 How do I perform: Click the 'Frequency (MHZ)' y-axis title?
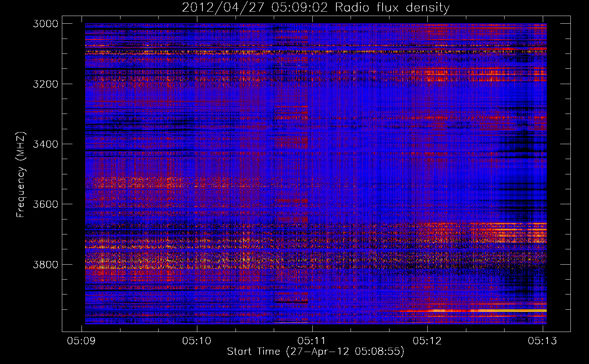coord(21,174)
